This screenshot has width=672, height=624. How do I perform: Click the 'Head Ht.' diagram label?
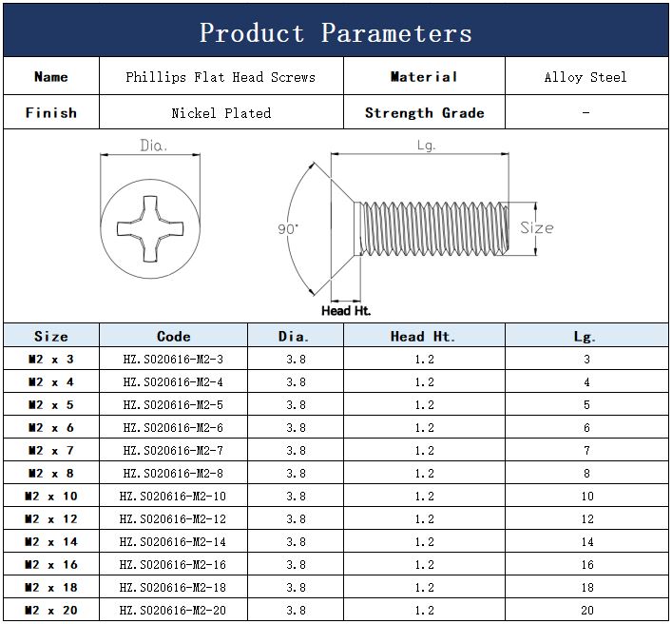[346, 310]
